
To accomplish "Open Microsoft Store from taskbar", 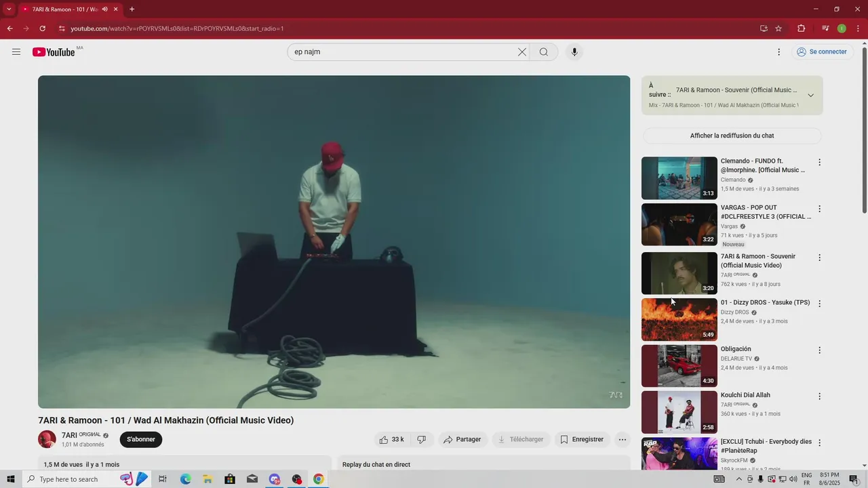I will (x=230, y=479).
